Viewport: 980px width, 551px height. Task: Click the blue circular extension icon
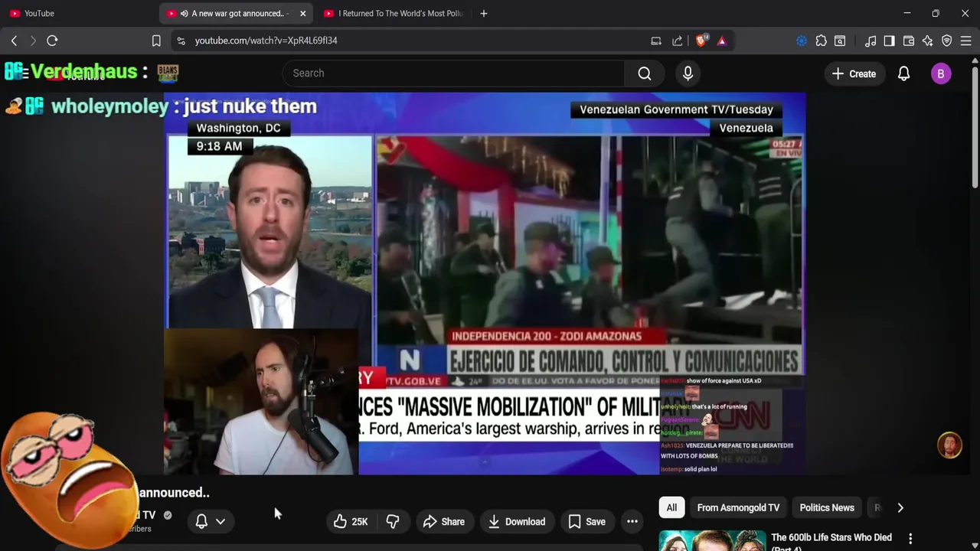pyautogui.click(x=802, y=41)
